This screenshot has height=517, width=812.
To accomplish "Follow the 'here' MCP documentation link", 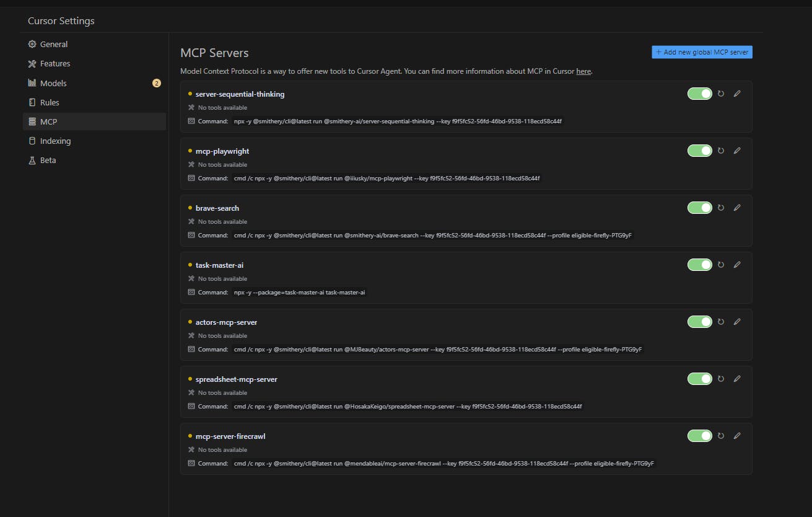I will (x=583, y=71).
